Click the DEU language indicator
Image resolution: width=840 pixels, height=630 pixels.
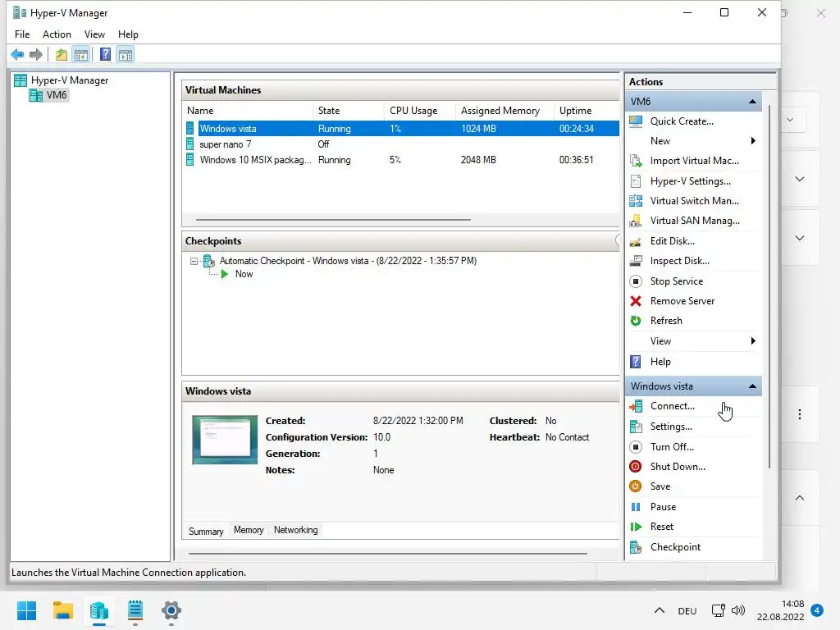tap(687, 610)
